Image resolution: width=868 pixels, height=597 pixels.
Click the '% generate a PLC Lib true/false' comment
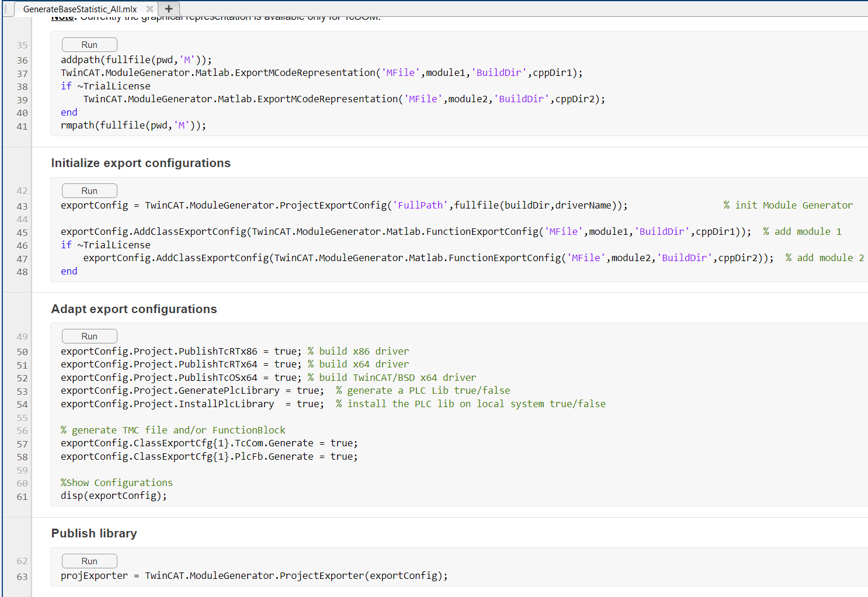pyautogui.click(x=423, y=390)
